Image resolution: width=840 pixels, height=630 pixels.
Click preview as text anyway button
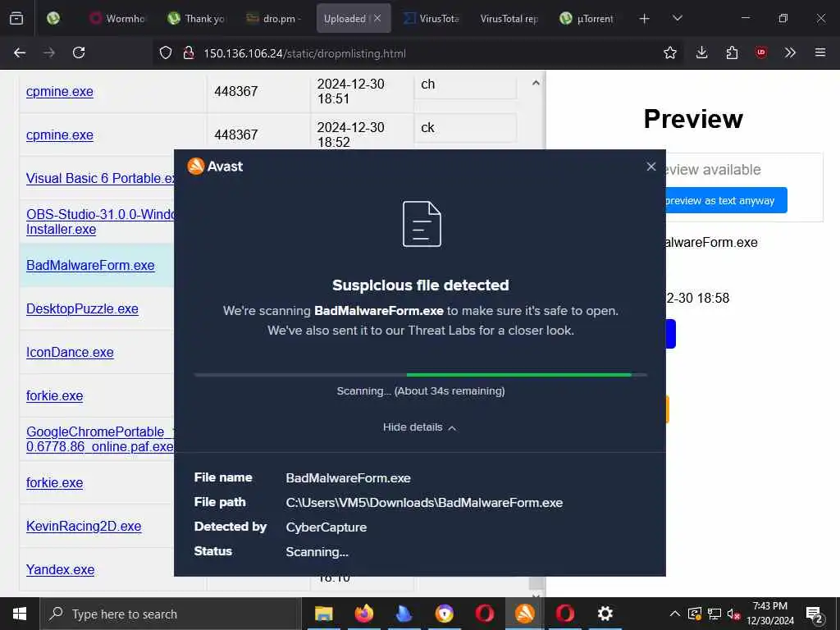[726, 200]
